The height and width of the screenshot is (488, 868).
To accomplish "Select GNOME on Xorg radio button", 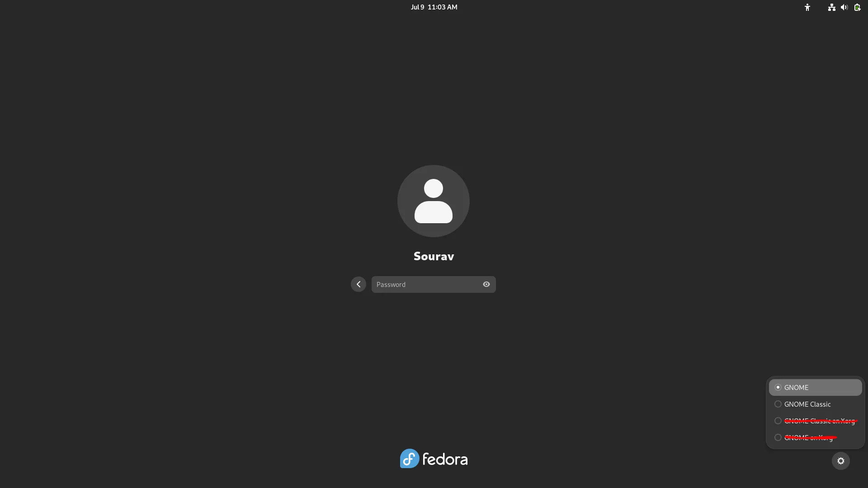I will coord(778,437).
